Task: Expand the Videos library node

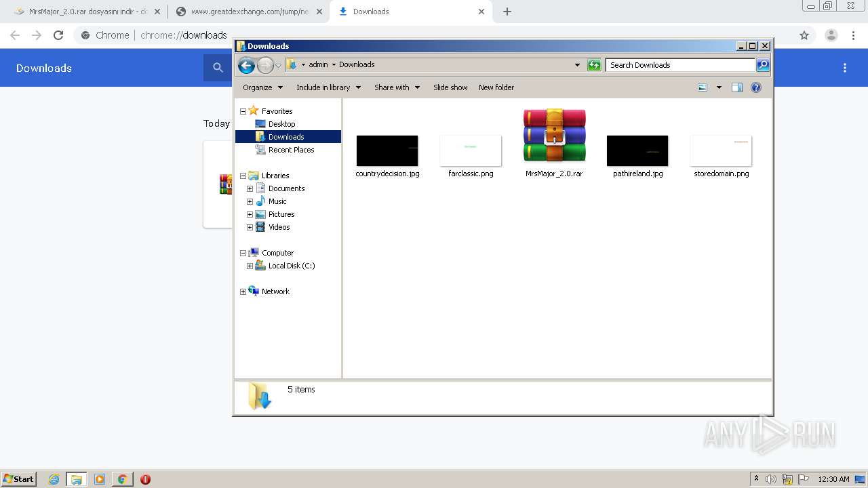Action: coord(250,227)
